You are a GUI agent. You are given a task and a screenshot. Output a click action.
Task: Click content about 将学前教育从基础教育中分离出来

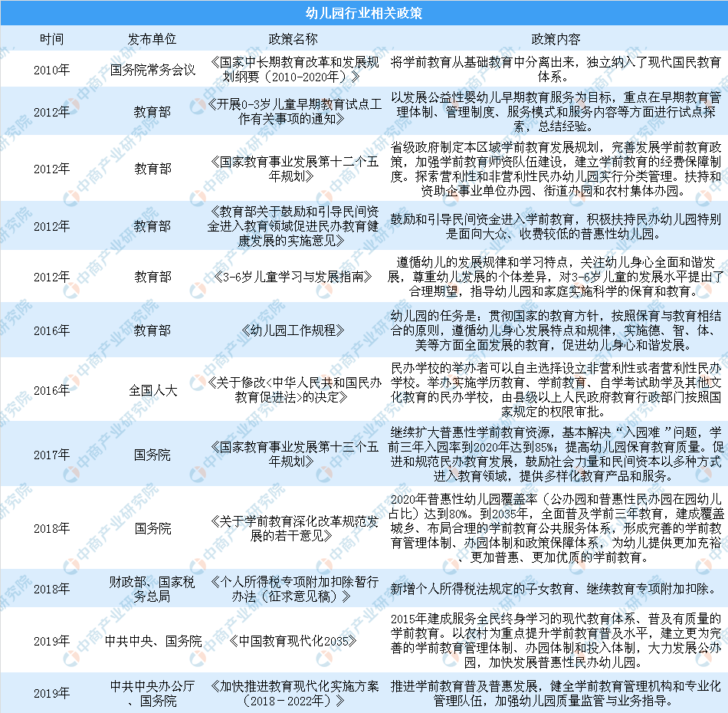point(556,70)
